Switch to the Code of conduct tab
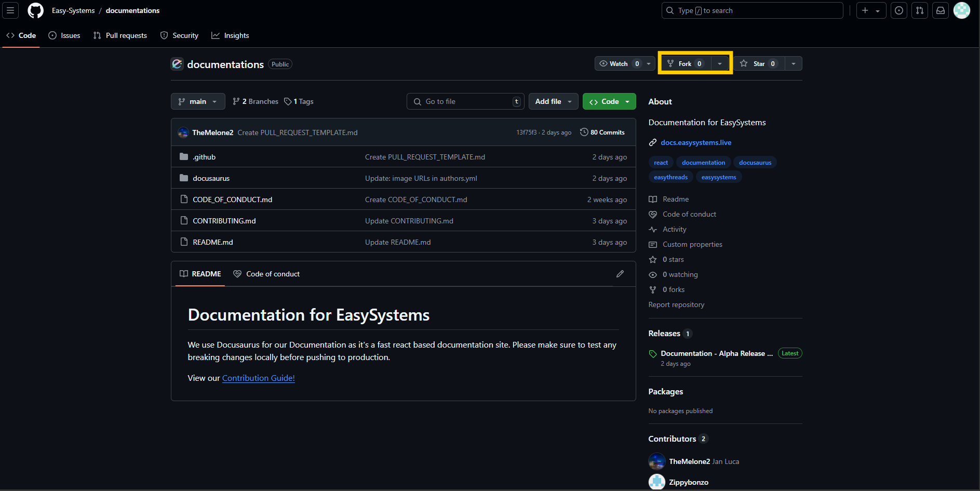The height and width of the screenshot is (491, 980). point(266,274)
